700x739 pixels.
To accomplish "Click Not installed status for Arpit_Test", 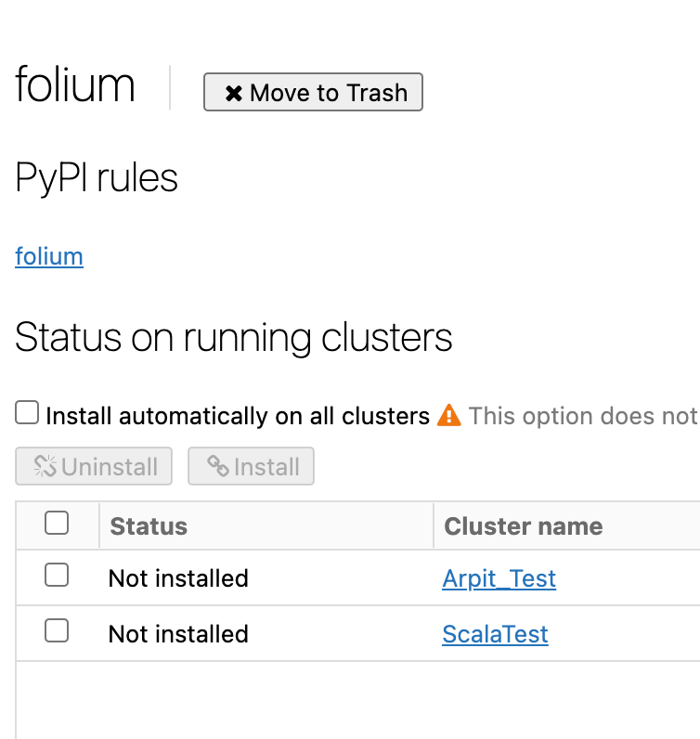I will pyautogui.click(x=178, y=578).
